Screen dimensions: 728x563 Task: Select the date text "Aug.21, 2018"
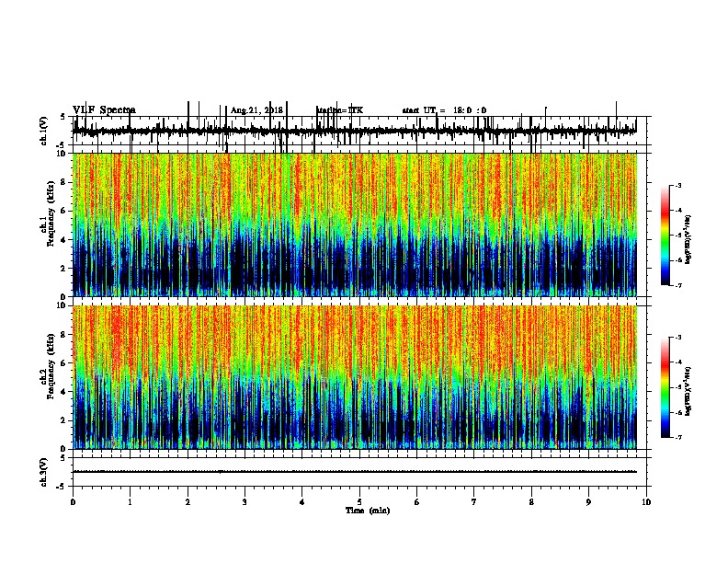256,110
